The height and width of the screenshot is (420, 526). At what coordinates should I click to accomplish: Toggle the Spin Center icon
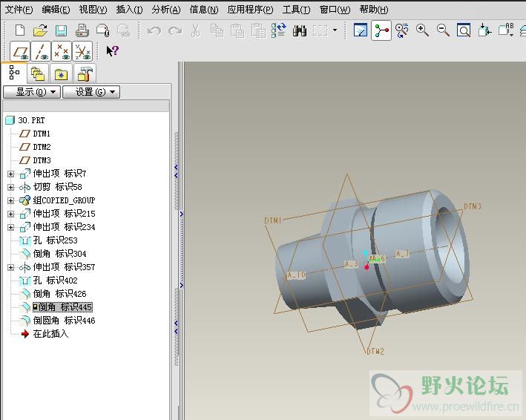point(381,30)
